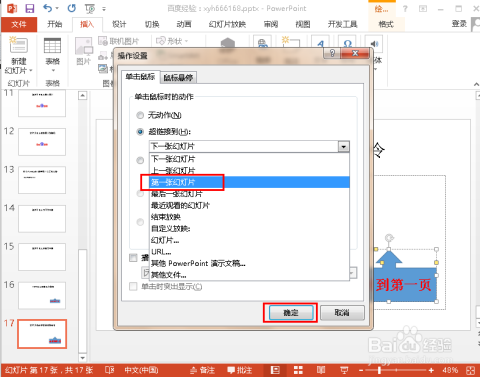Viewport: 480px width, 377px height.
Task: Choose 下一张幻灯片 from the list
Action: [x=249, y=159]
